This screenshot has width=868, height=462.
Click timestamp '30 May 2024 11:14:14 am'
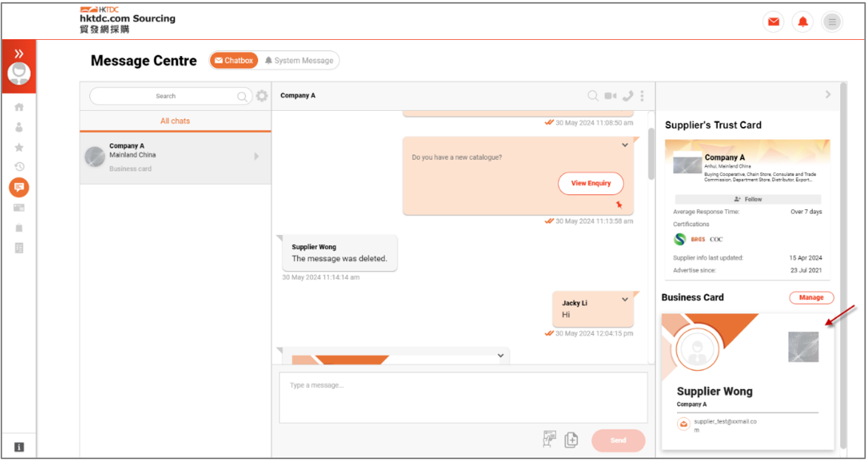click(321, 277)
